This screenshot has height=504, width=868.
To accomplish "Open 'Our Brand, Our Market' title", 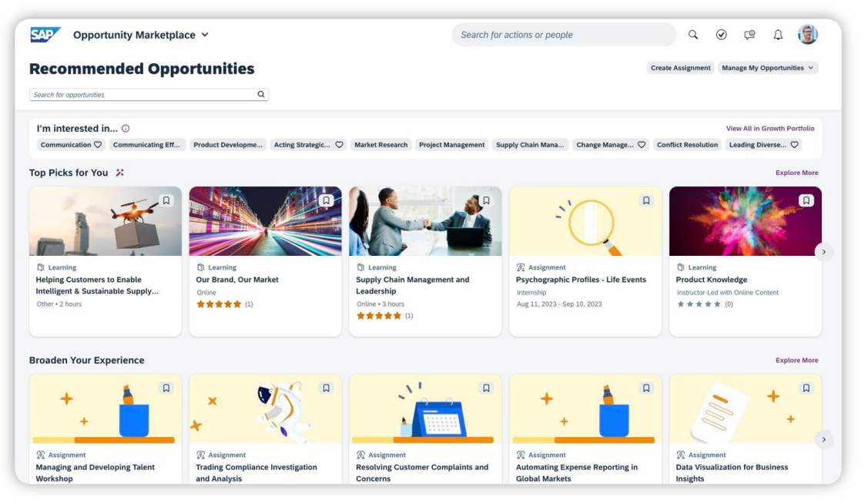I will [x=237, y=280].
